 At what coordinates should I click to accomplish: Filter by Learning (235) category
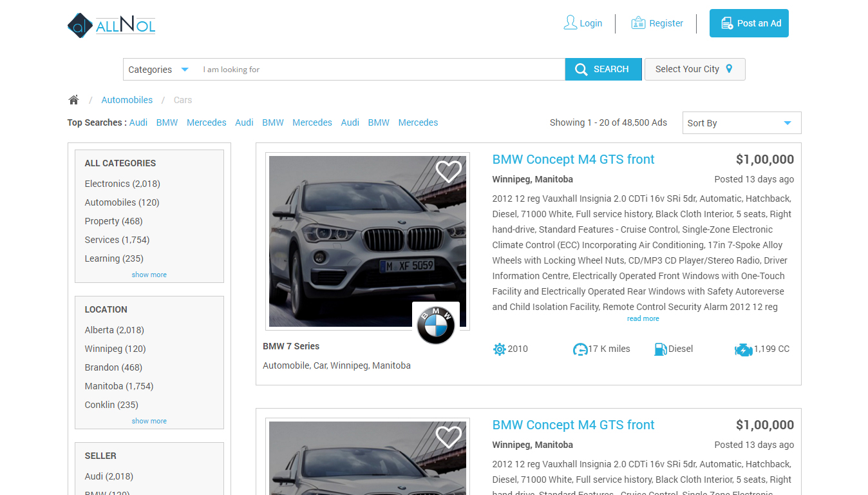(x=114, y=258)
